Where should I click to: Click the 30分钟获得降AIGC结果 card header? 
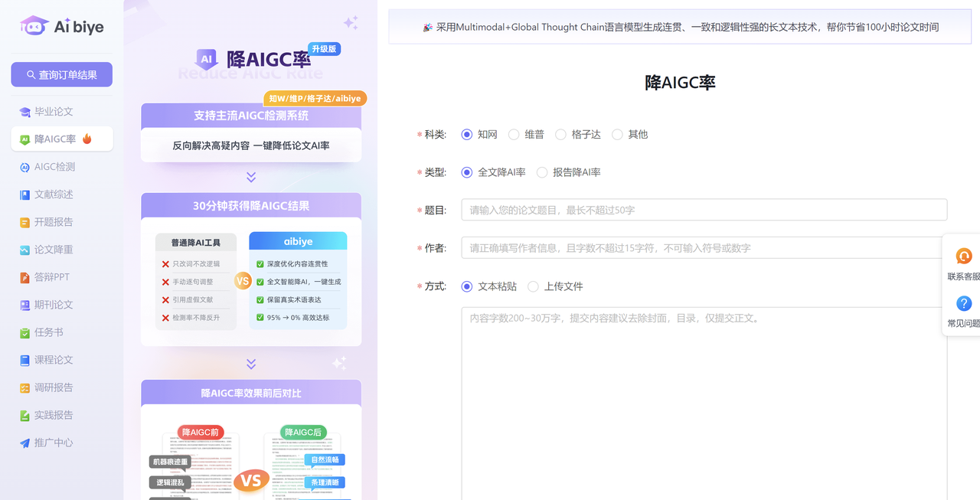coord(251,206)
